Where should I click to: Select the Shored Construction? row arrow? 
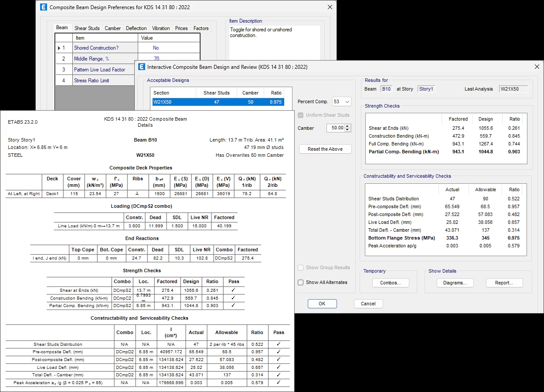59,48
